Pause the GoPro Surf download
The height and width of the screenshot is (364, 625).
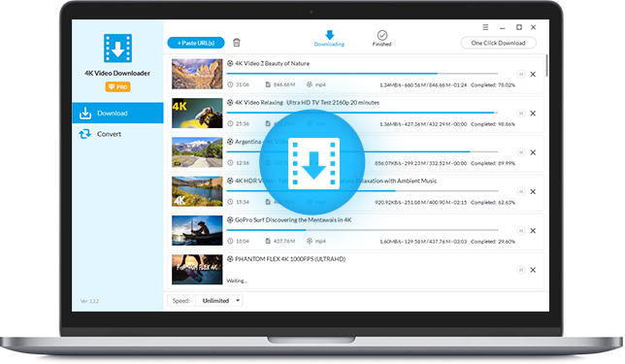pyautogui.click(x=521, y=230)
